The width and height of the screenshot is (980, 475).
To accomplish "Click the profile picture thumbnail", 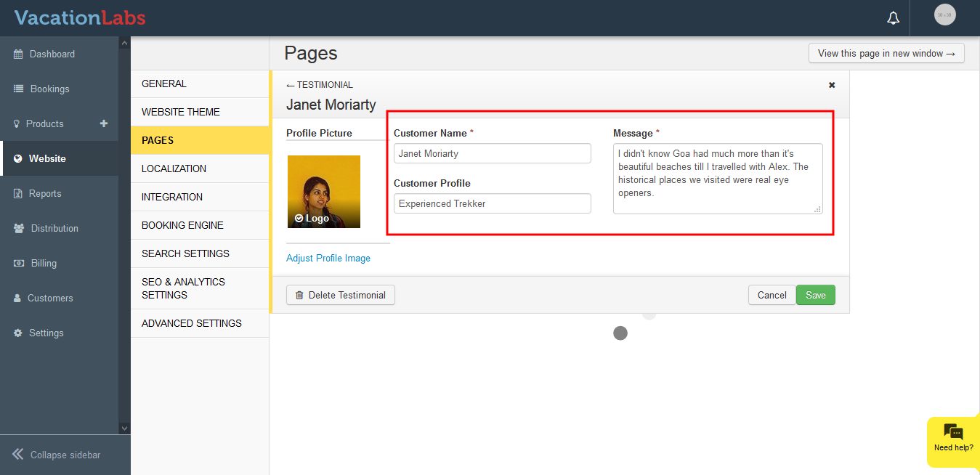I will coord(324,192).
